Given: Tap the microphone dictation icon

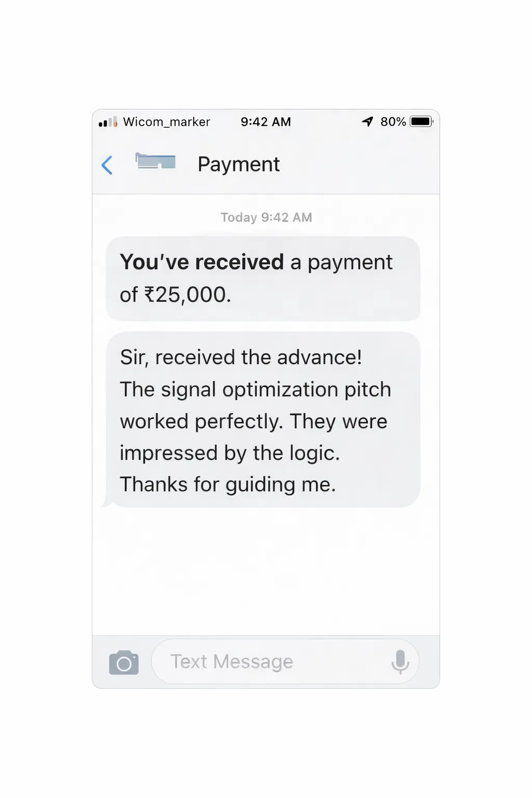Looking at the screenshot, I should [x=400, y=662].
